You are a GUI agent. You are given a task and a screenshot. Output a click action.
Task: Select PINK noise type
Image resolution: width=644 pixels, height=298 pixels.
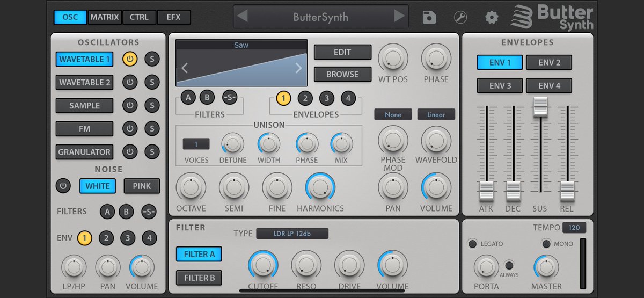pos(142,186)
